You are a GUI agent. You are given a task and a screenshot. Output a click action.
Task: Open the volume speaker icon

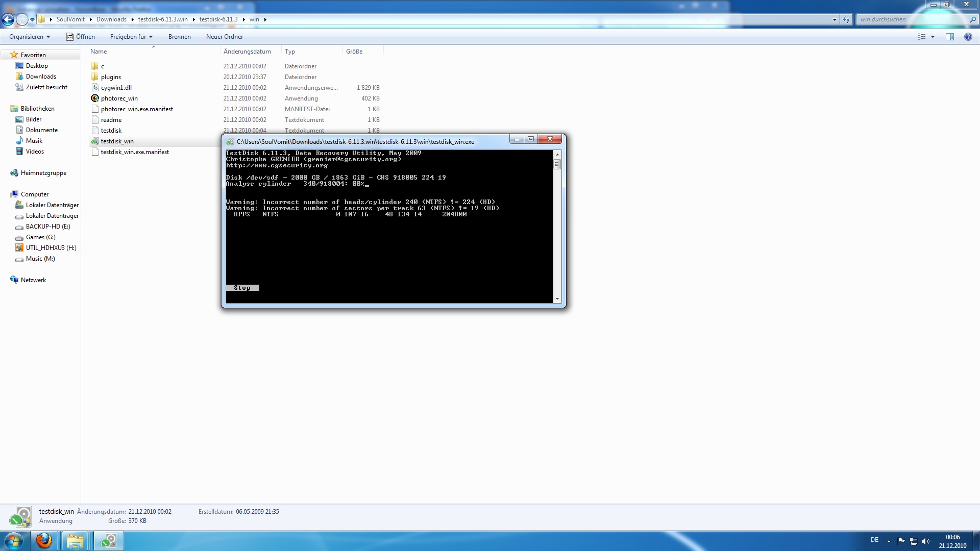tap(926, 541)
